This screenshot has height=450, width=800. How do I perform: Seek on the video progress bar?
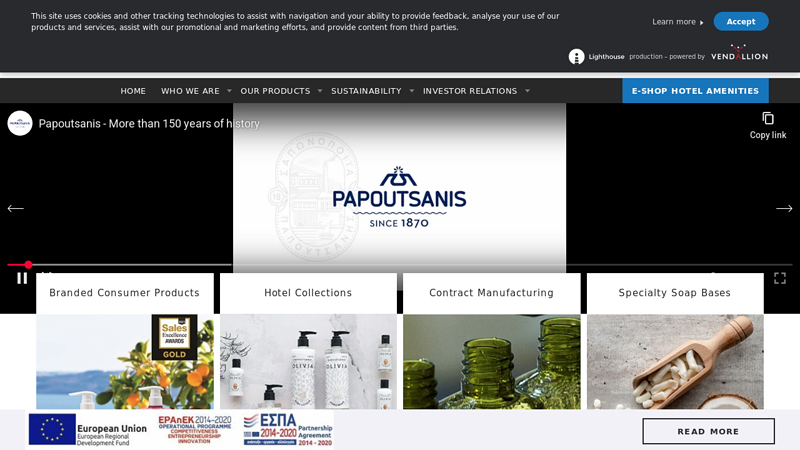point(400,265)
